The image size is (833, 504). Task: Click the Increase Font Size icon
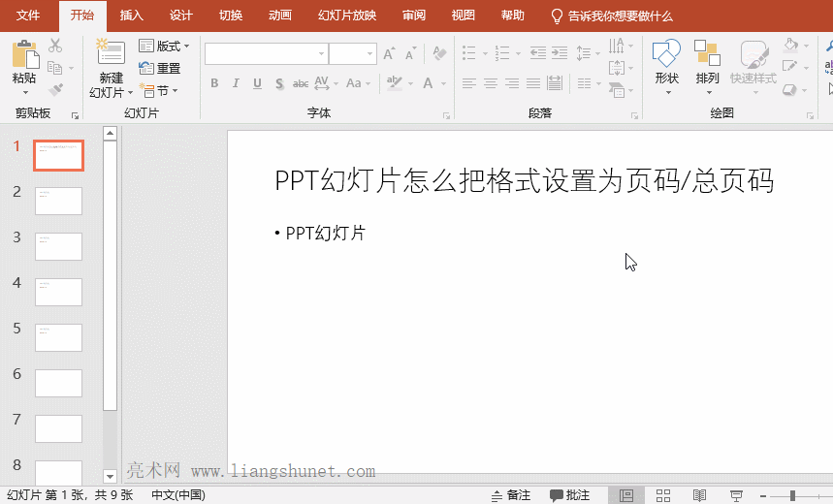(390, 53)
